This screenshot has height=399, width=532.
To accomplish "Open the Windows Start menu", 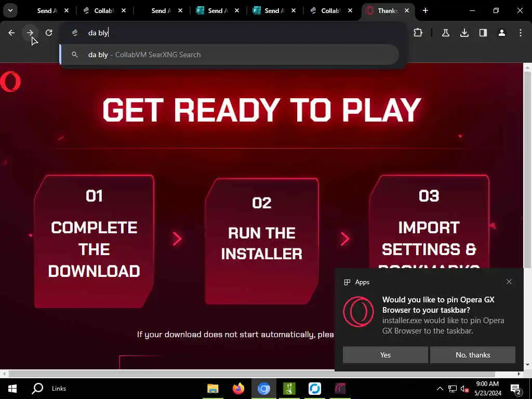I will (x=12, y=389).
